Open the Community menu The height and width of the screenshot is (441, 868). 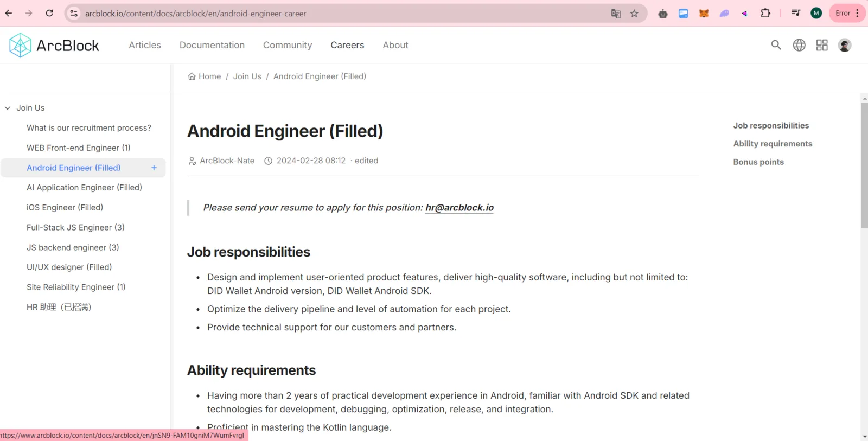[x=288, y=45]
